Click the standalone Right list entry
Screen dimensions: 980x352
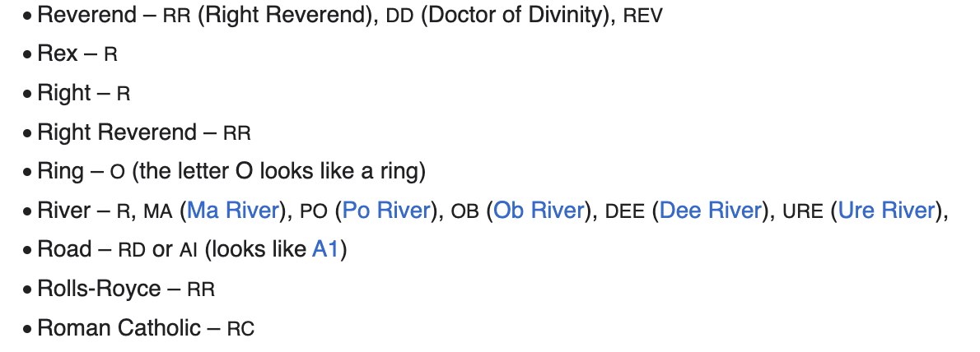coord(63,93)
